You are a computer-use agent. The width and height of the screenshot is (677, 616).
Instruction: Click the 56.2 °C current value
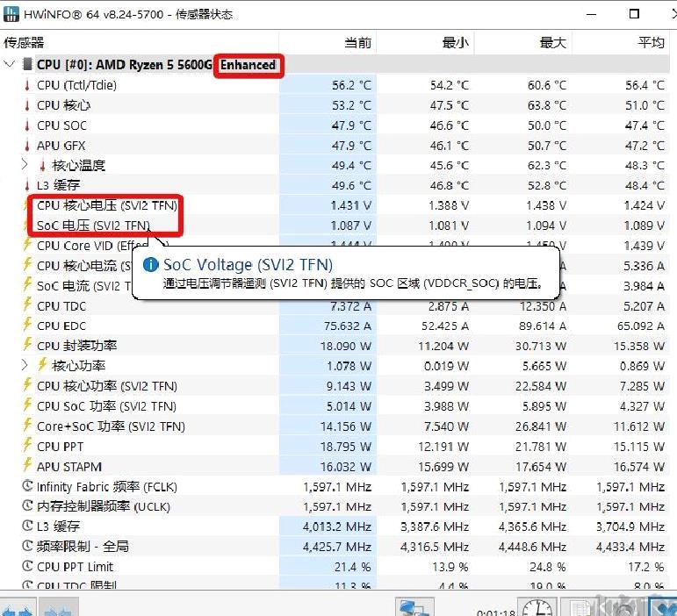point(351,85)
